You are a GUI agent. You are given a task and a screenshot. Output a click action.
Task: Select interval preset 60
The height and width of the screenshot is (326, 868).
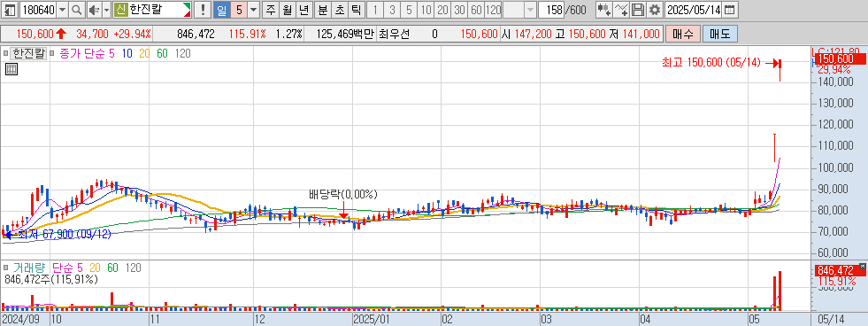pos(476,10)
